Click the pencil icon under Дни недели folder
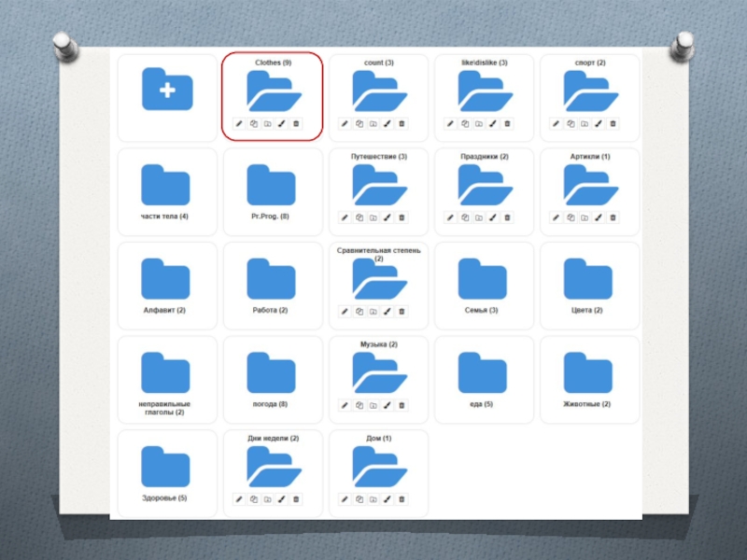 pyautogui.click(x=238, y=499)
